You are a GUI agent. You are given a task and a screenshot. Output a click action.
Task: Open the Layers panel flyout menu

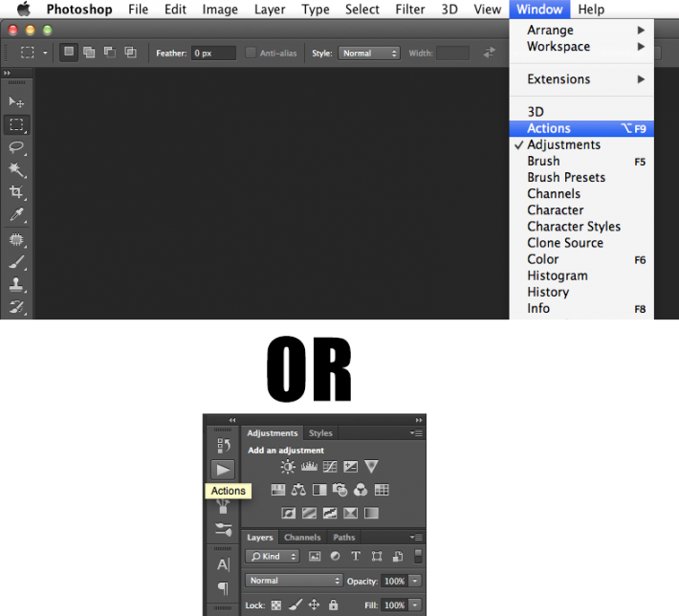417,538
